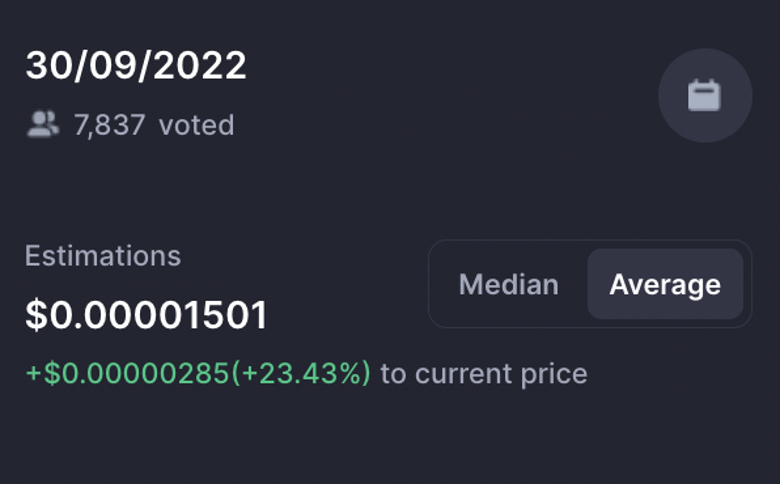Click the voters people icon
Image resolution: width=780 pixels, height=484 pixels.
click(x=43, y=125)
